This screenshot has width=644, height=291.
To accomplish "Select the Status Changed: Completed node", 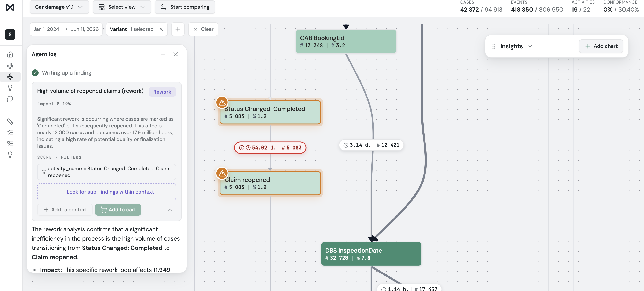I will coord(270,112).
